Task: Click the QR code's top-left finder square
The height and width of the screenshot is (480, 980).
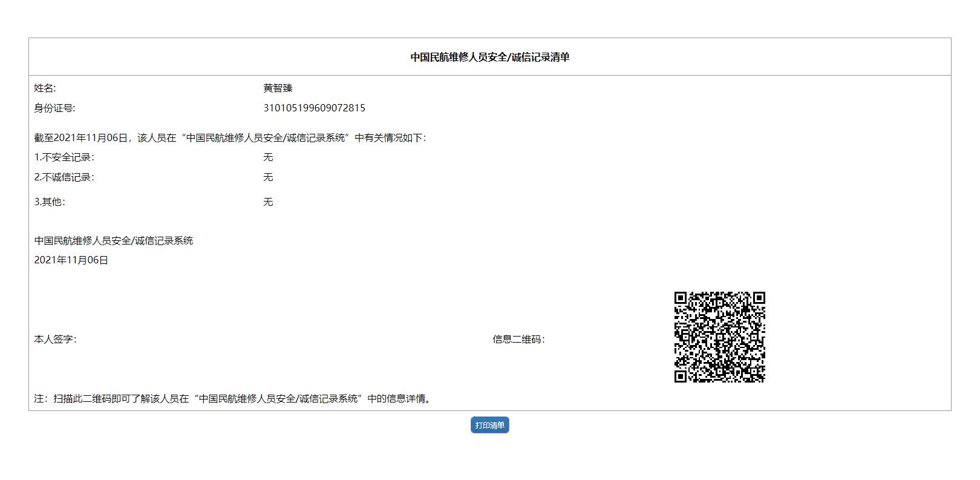Action: click(681, 298)
